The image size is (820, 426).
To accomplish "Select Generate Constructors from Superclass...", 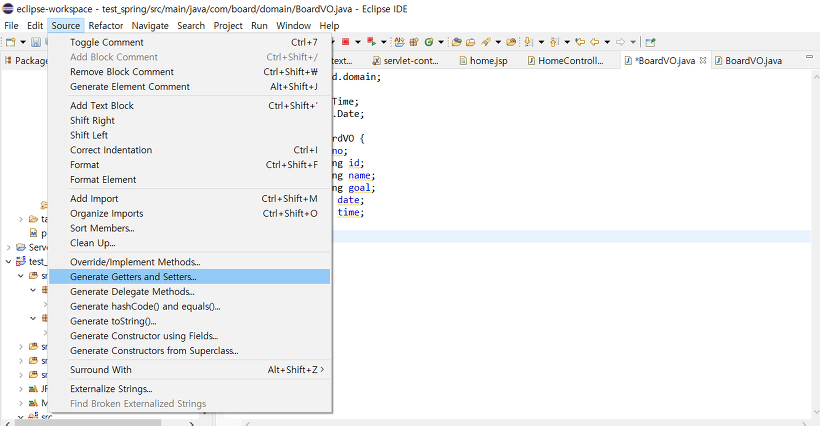I will (190, 351).
